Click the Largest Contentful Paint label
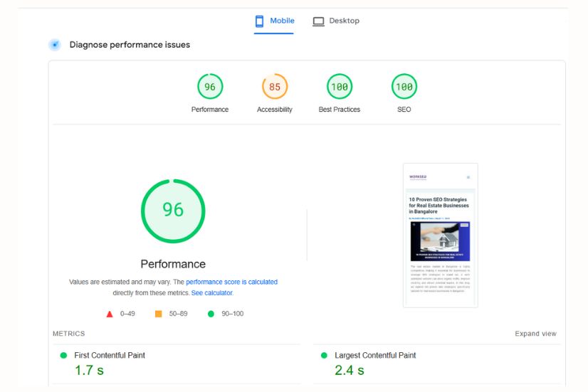Screen dimensions: 588x392 pos(375,355)
